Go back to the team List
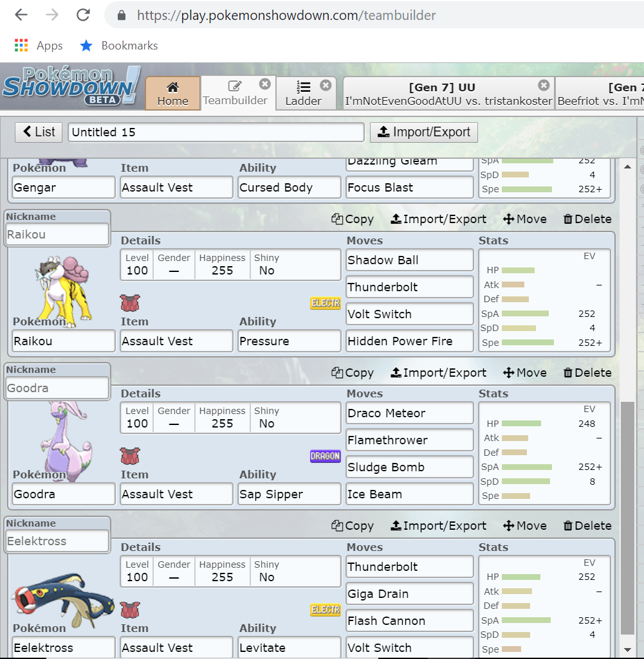This screenshot has height=659, width=644. coord(39,132)
